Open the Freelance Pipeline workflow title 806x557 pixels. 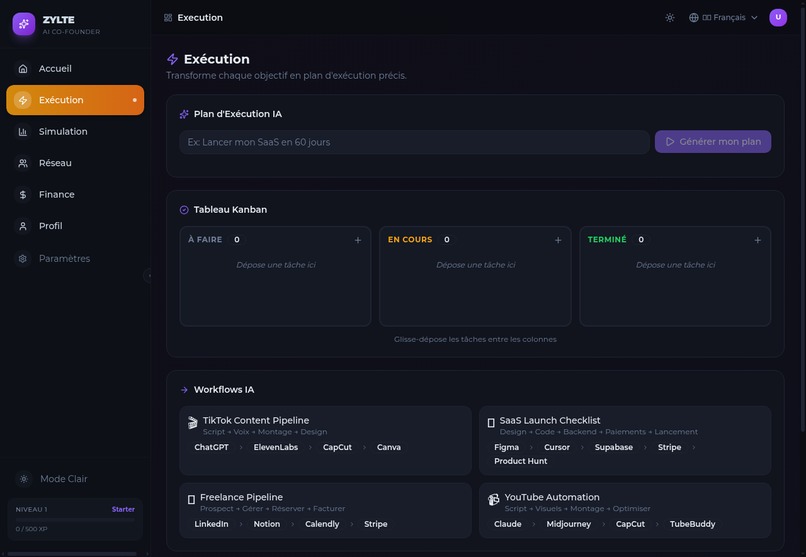(x=241, y=497)
